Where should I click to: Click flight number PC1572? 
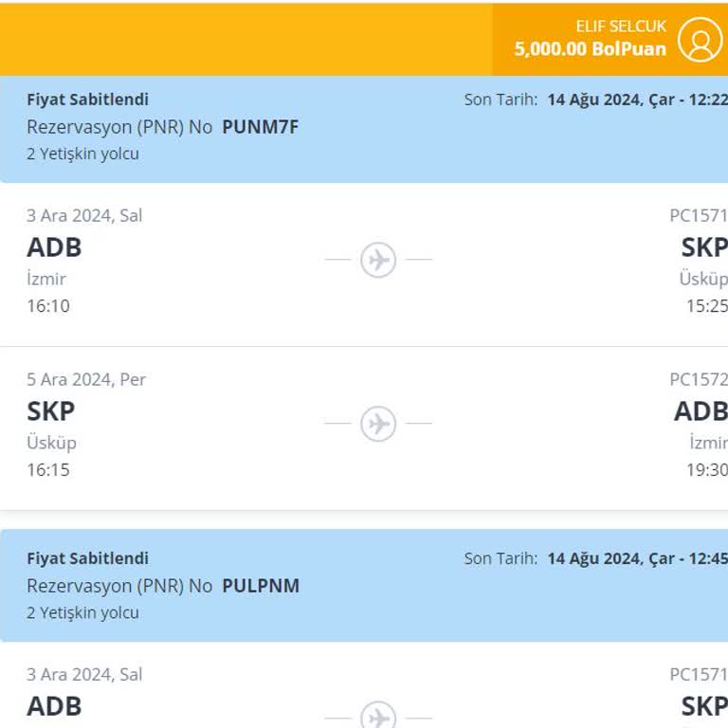tap(698, 379)
